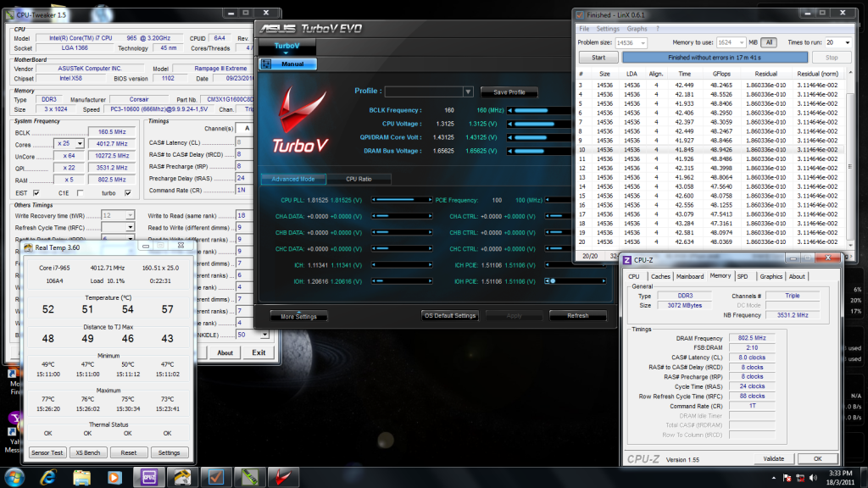Viewport: 868px width, 488px height.
Task: Open the Settings menu in LinX
Action: click(607, 29)
